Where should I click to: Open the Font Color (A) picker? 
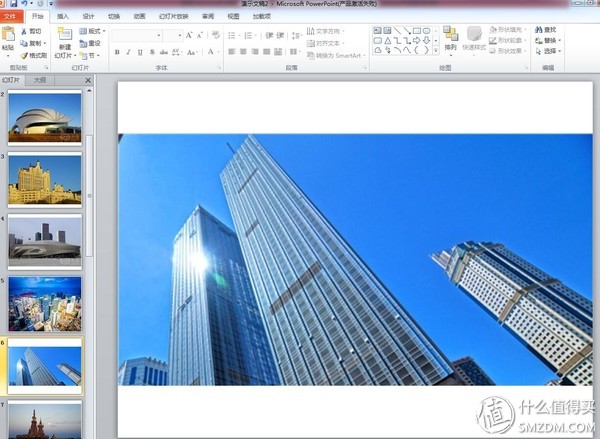[213, 52]
